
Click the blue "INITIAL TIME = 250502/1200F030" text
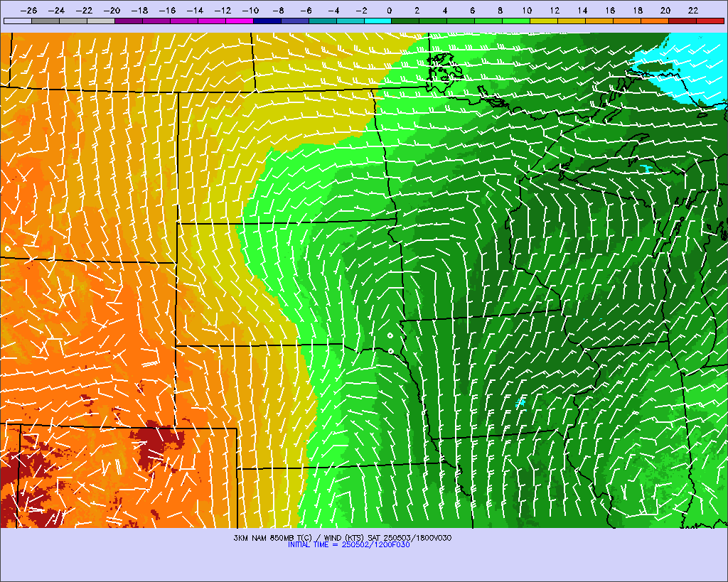tap(348, 544)
